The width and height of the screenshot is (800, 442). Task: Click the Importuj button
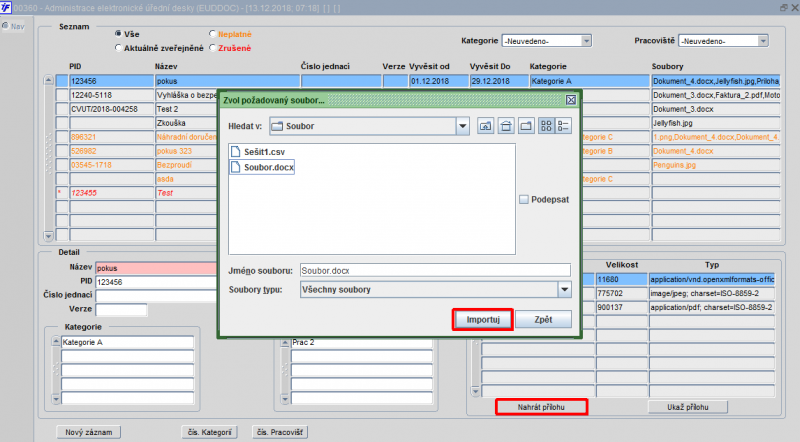(x=483, y=320)
